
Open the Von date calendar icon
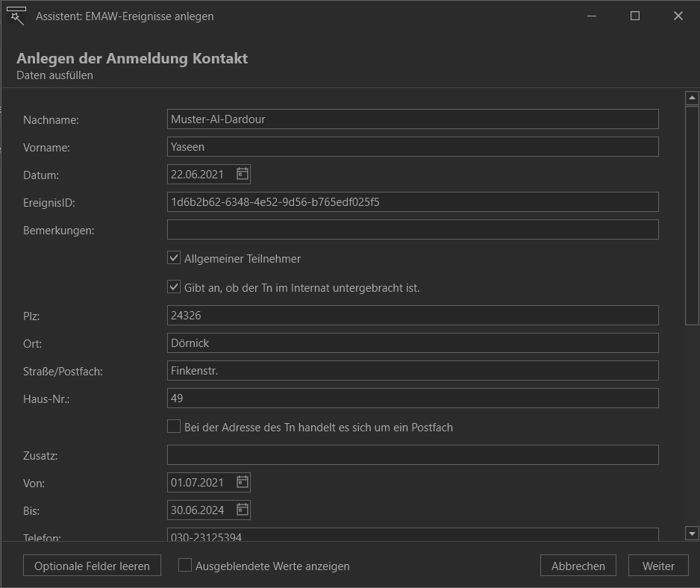tap(243, 482)
